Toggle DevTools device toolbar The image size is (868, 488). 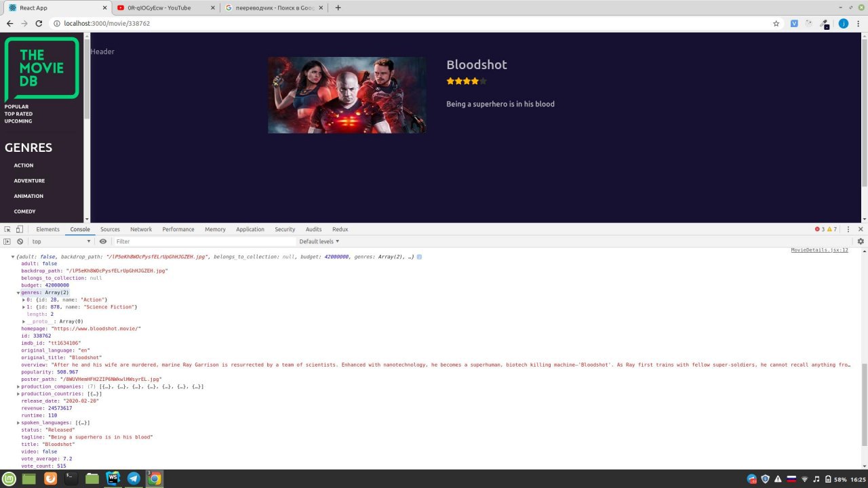coord(20,229)
